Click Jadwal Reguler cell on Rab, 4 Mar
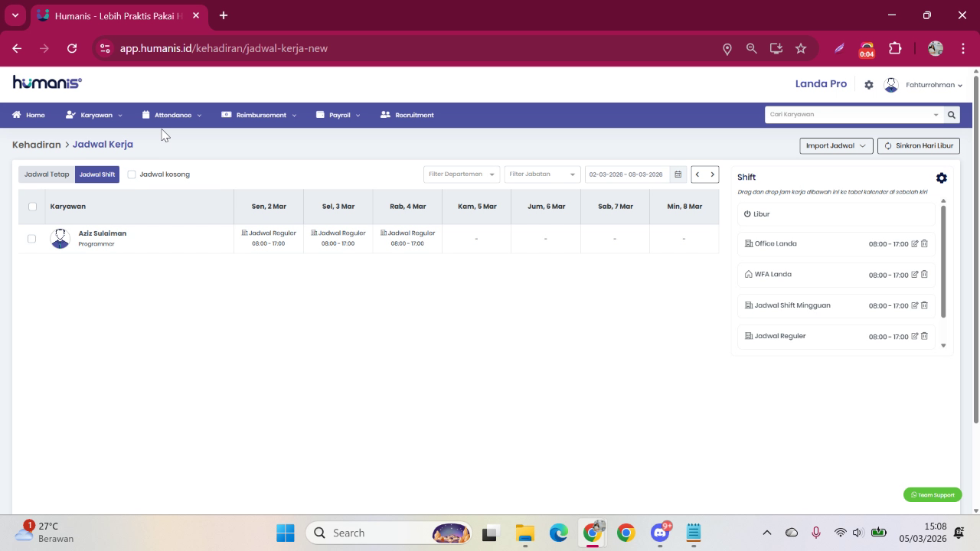The image size is (980, 551). tap(407, 238)
